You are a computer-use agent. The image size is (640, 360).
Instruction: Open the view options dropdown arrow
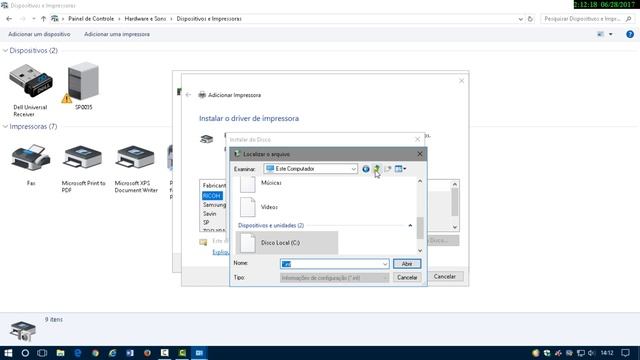pyautogui.click(x=611, y=34)
